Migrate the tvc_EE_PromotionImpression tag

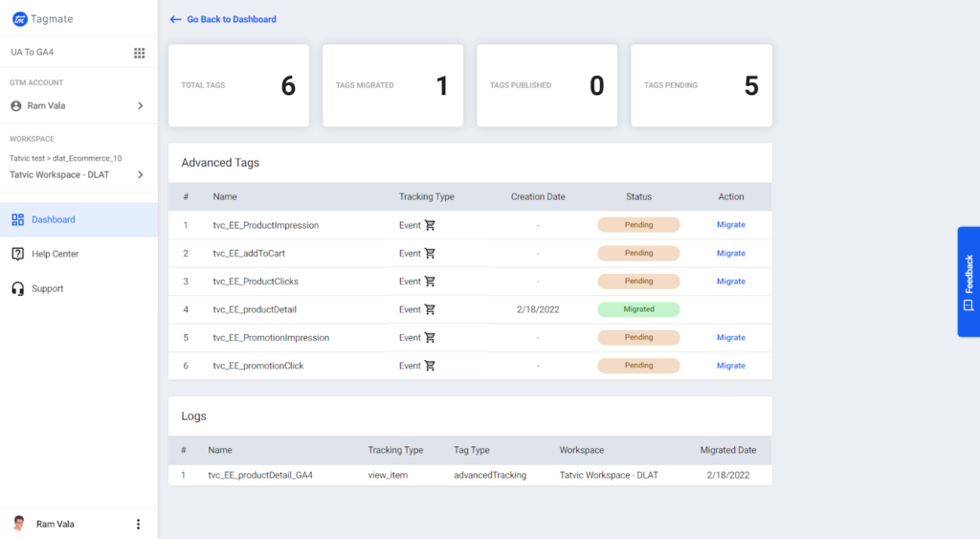(x=730, y=338)
